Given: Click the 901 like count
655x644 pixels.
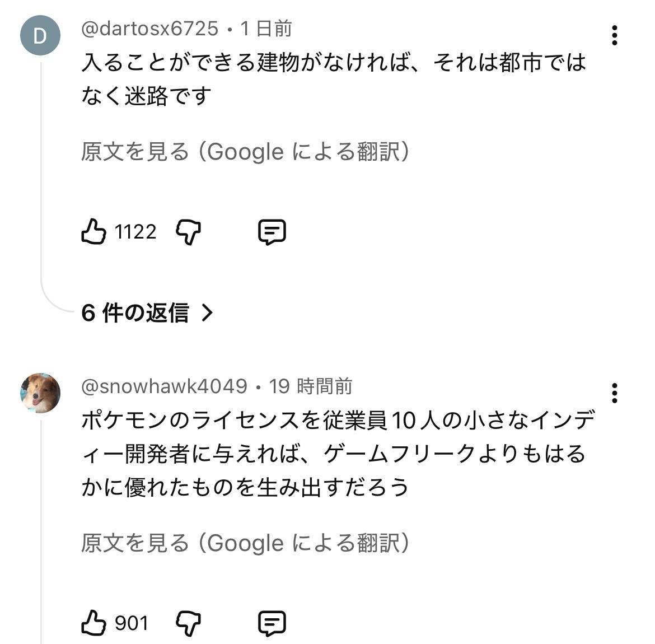Looking at the screenshot, I should coord(132,623).
